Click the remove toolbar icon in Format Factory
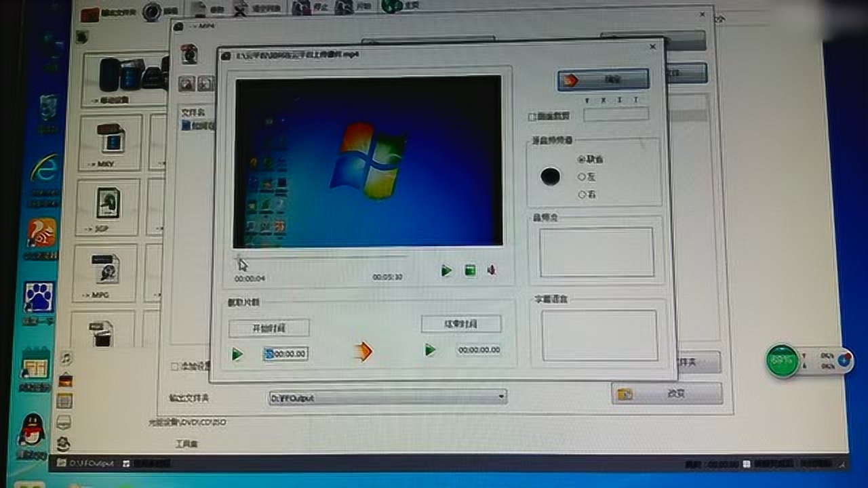Image resolution: width=868 pixels, height=488 pixels. (208, 9)
